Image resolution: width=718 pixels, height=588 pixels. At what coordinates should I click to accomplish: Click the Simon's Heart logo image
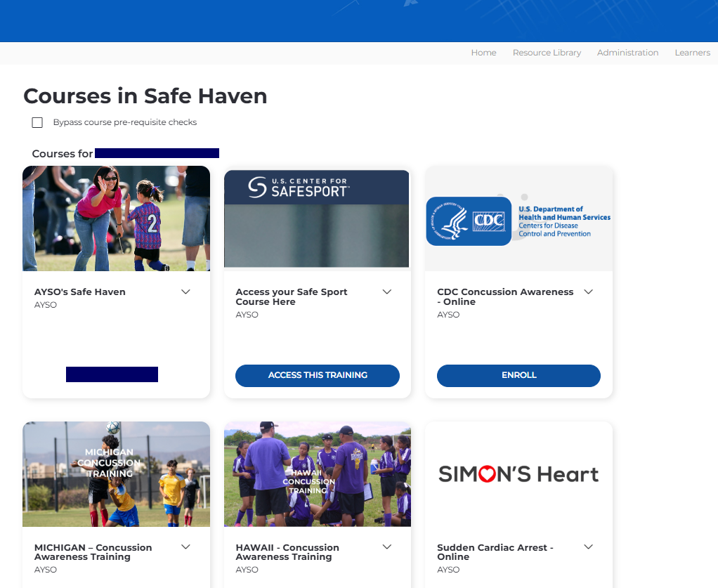[x=518, y=474]
